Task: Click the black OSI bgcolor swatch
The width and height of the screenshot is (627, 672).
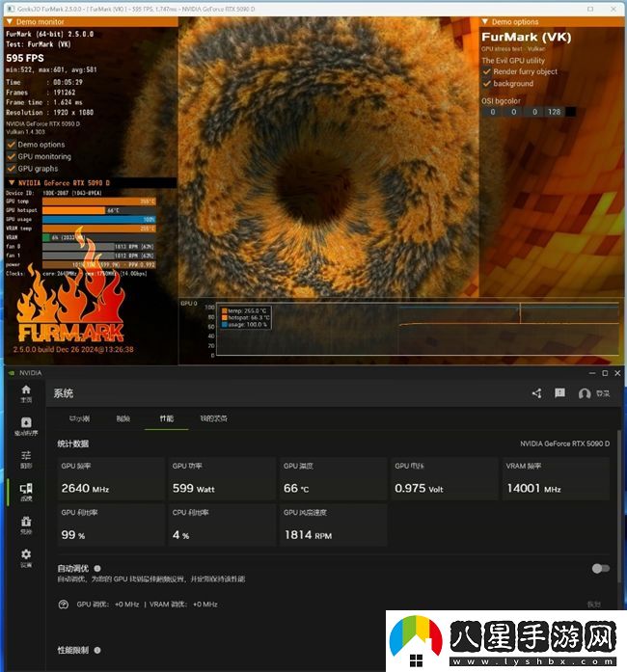Action: coord(571,112)
